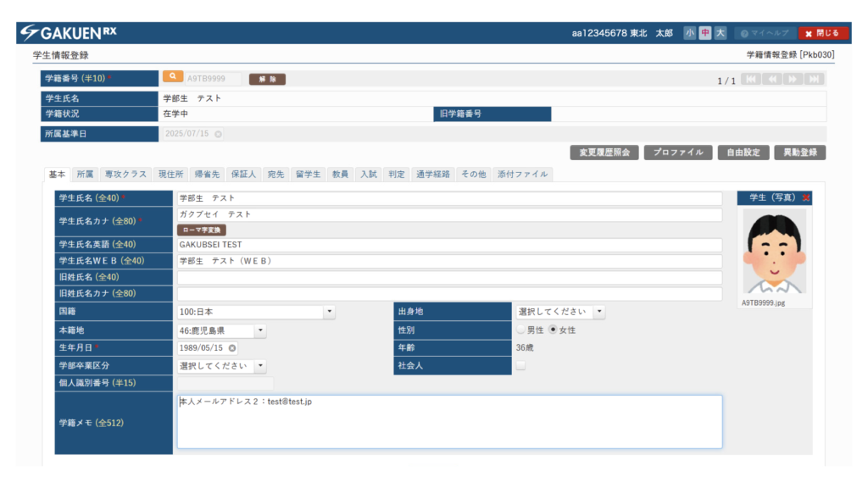Go to the previous record
The width and height of the screenshot is (868, 488).
771,80
